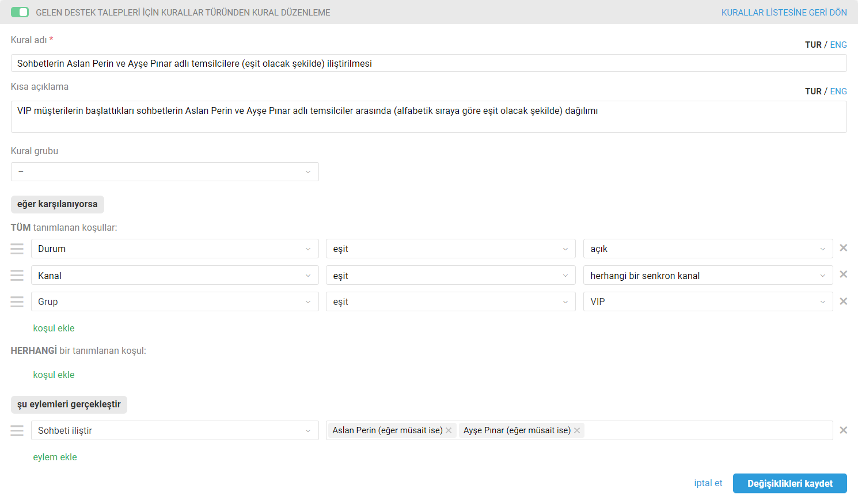Viewport: 858px width, 504px height.
Task: Click iptal et to cancel
Action: [708, 483]
